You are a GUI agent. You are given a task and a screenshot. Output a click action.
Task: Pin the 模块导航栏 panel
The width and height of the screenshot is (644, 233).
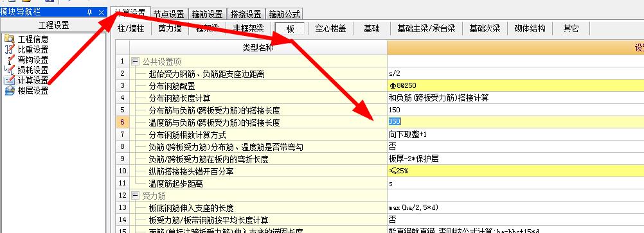point(90,13)
